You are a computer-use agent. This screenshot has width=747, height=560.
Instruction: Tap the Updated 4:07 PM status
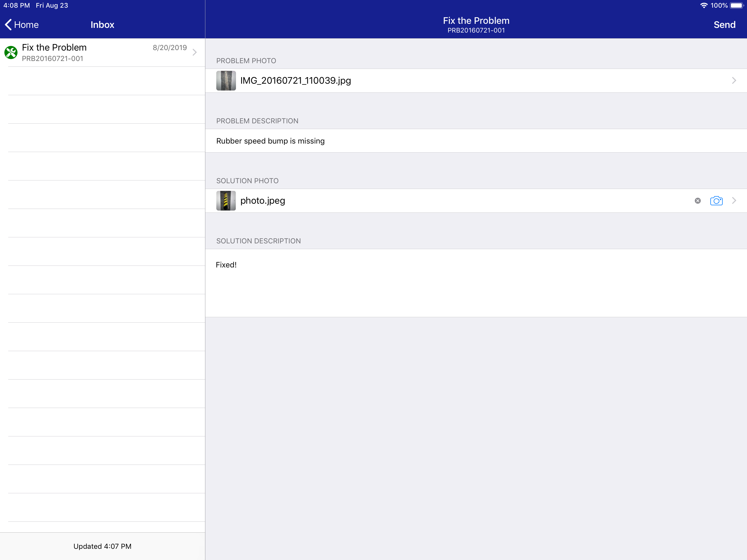102,546
